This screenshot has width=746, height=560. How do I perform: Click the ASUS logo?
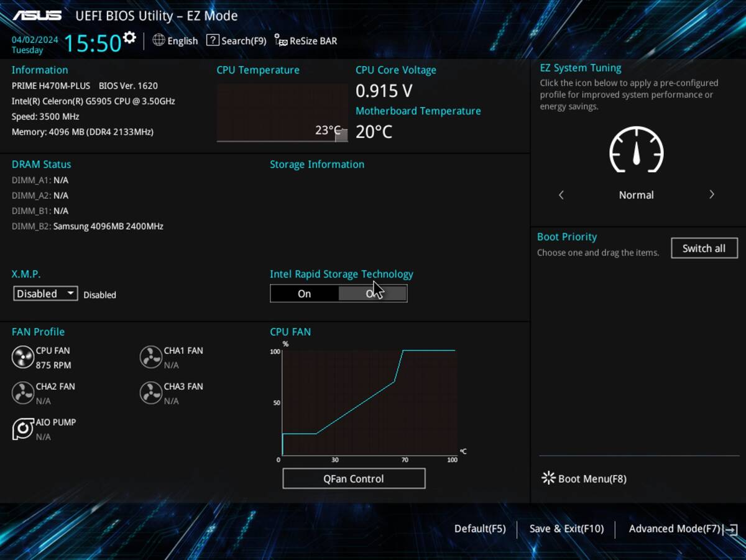[37, 16]
